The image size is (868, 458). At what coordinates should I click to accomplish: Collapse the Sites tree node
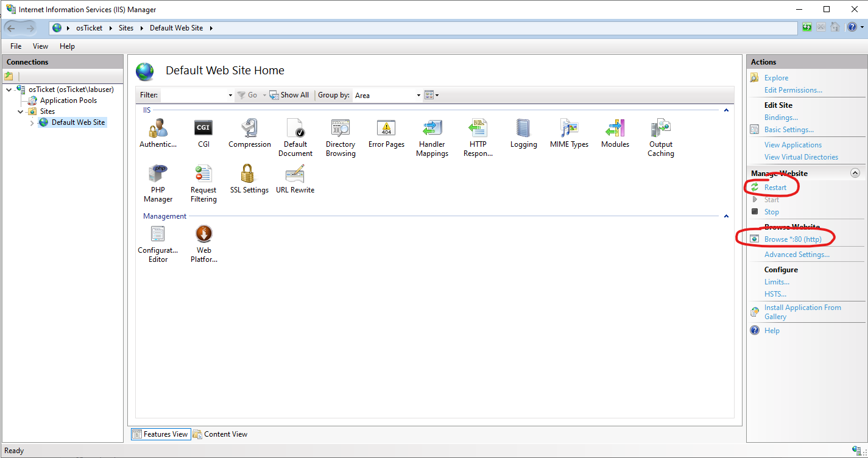pyautogui.click(x=20, y=111)
